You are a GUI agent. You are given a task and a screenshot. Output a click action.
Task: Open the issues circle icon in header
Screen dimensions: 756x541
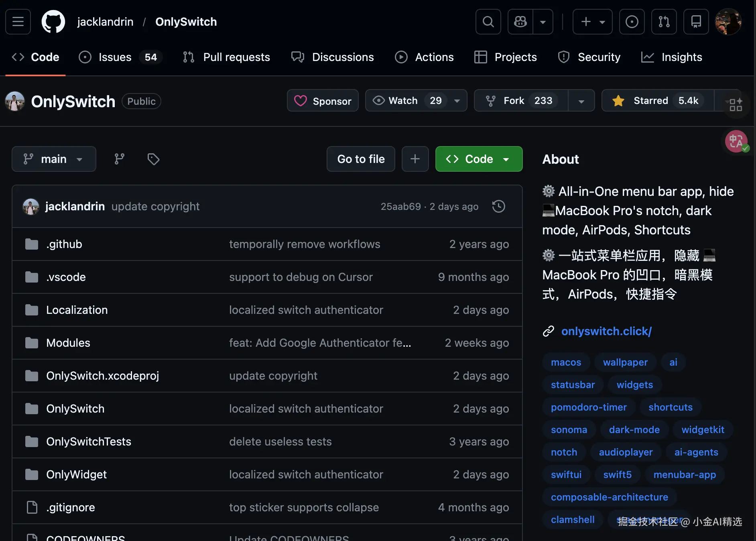(x=632, y=22)
